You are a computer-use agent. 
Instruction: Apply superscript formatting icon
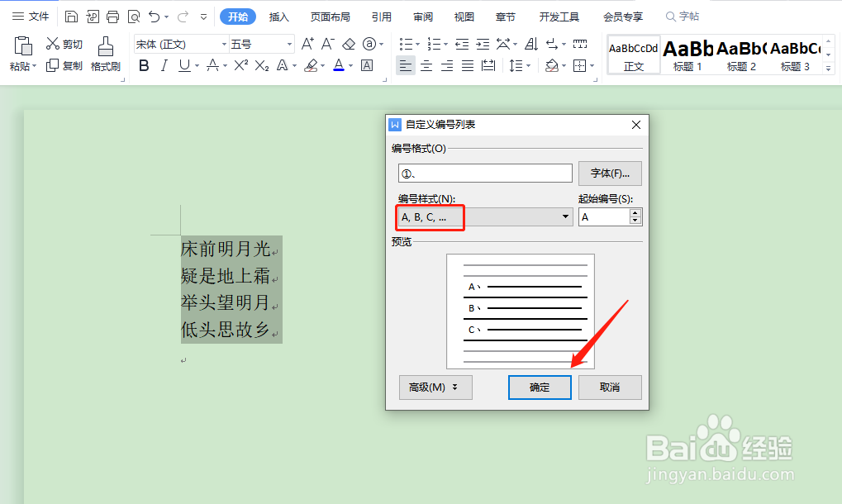coord(239,64)
